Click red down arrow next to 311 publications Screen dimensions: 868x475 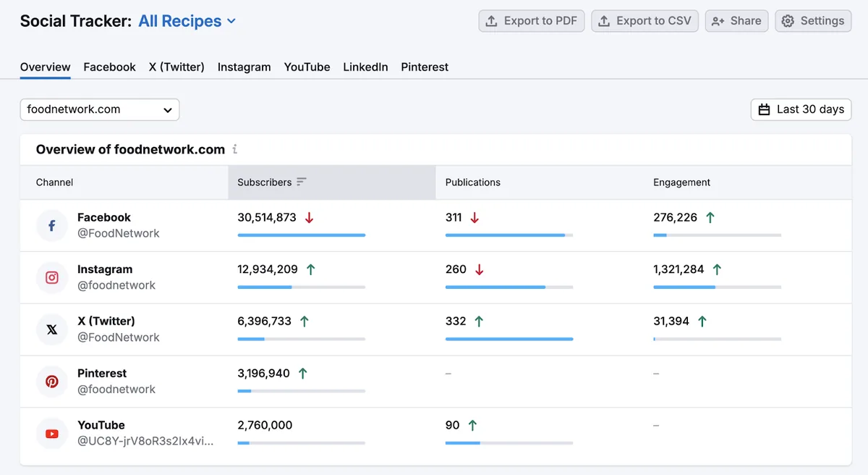pos(475,217)
